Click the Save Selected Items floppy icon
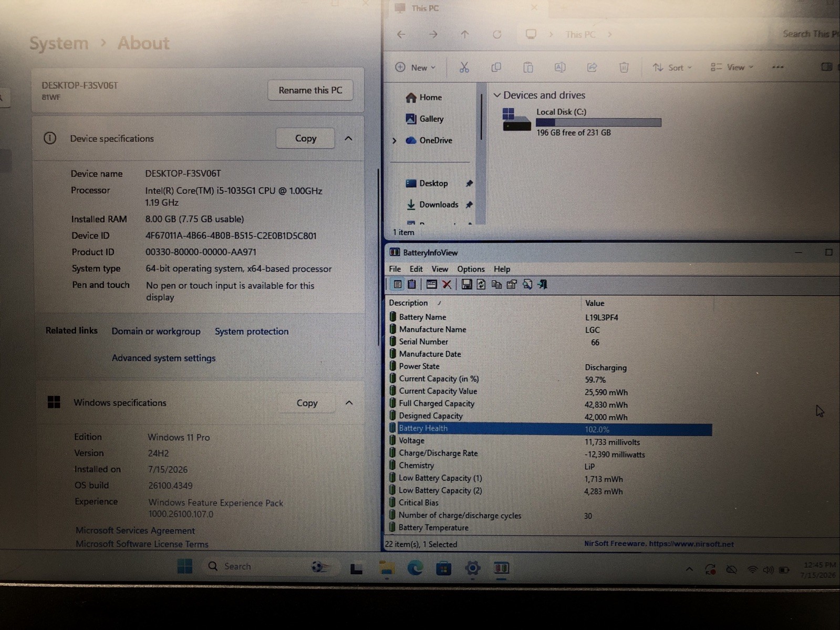Viewport: 840px width, 630px height. coord(466,284)
